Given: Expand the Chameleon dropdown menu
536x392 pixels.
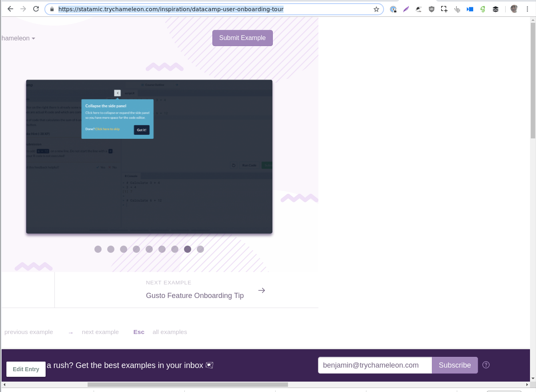Looking at the screenshot, I should pyautogui.click(x=18, y=38).
